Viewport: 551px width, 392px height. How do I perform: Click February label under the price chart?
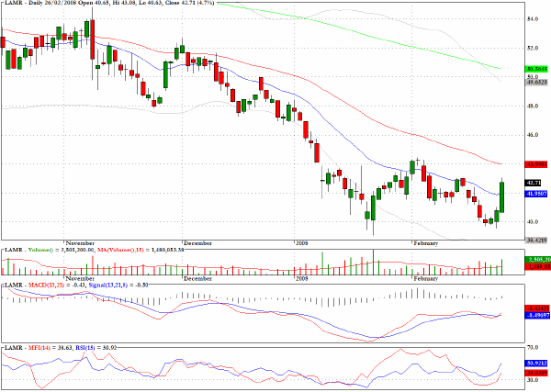[426, 243]
